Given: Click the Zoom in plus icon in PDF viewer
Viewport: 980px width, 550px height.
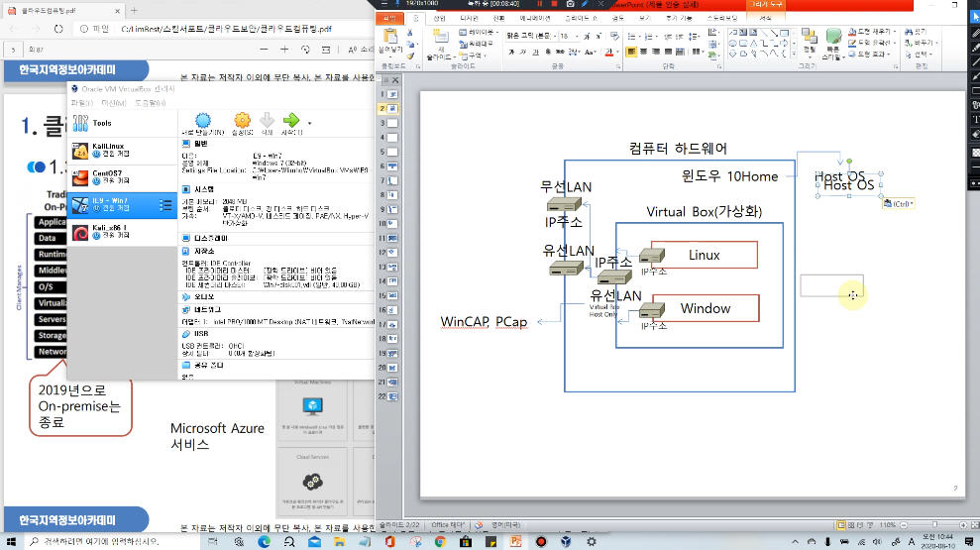Looking at the screenshot, I should click(284, 50).
